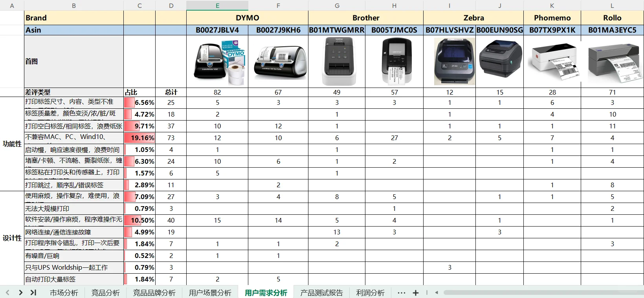Click the 总计 header cell
Image resolution: width=644 pixels, height=298 pixels.
coord(171,92)
